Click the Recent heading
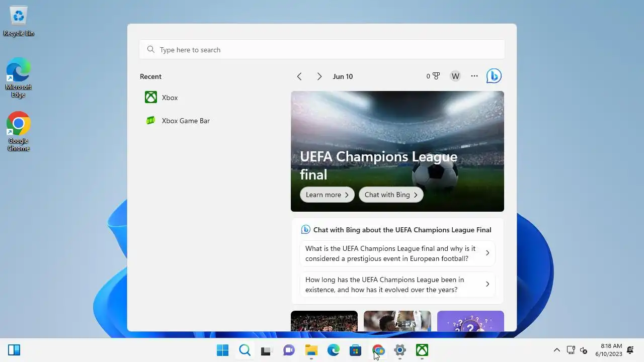 tap(150, 76)
